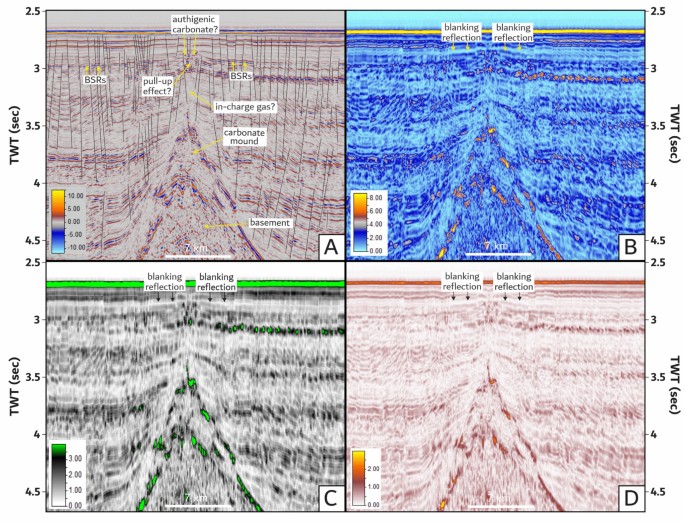The height and width of the screenshot is (524, 685).
Task: Click the left 'blanking reflection' label in panel D
Action: (462, 281)
